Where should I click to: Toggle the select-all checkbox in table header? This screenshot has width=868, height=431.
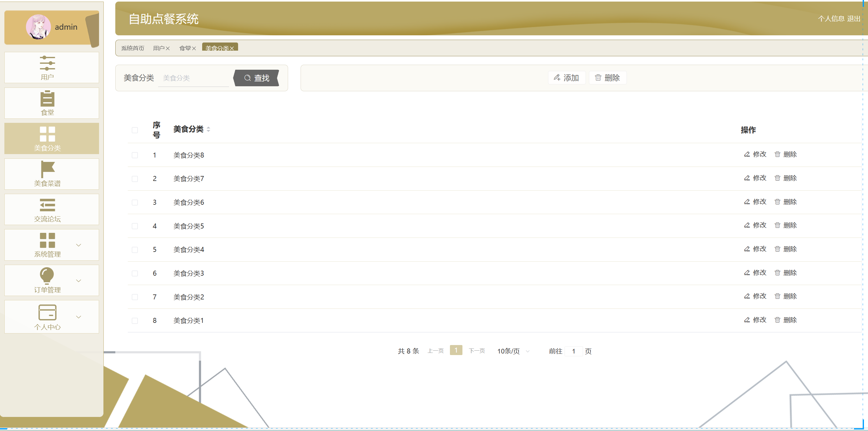click(135, 130)
